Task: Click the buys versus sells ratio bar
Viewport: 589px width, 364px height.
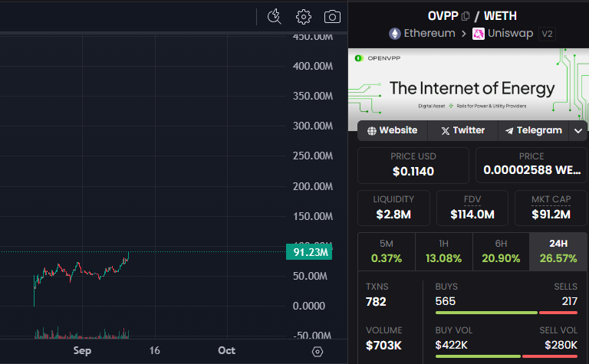Action: pos(506,313)
